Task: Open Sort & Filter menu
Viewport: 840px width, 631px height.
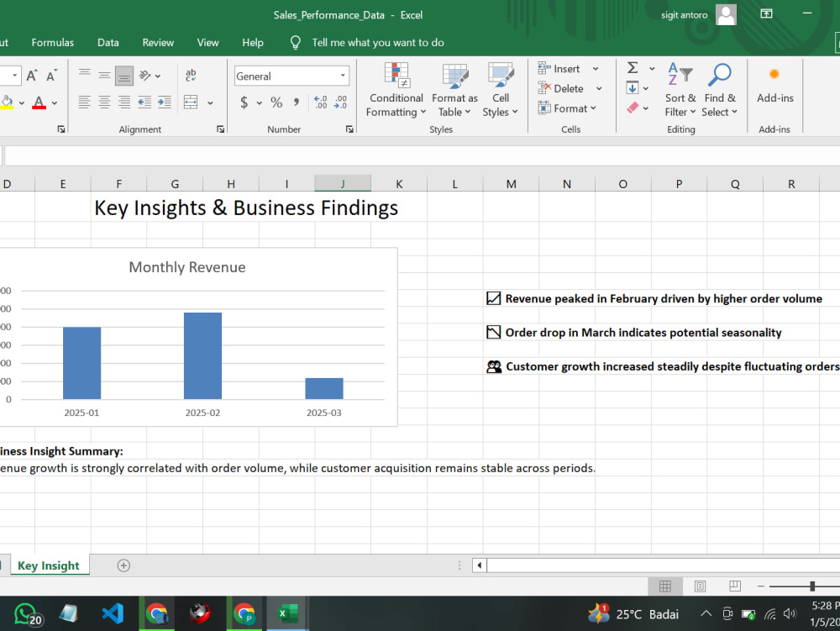Action: coord(680,89)
